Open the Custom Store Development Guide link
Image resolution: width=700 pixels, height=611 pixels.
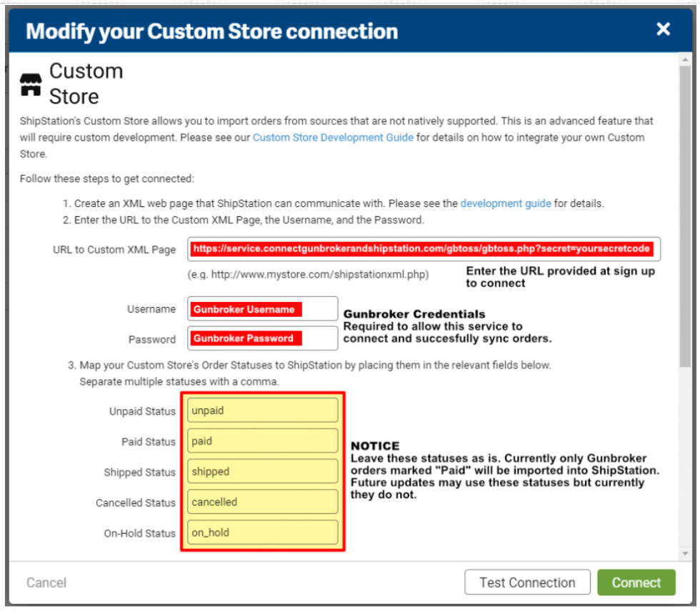(332, 137)
